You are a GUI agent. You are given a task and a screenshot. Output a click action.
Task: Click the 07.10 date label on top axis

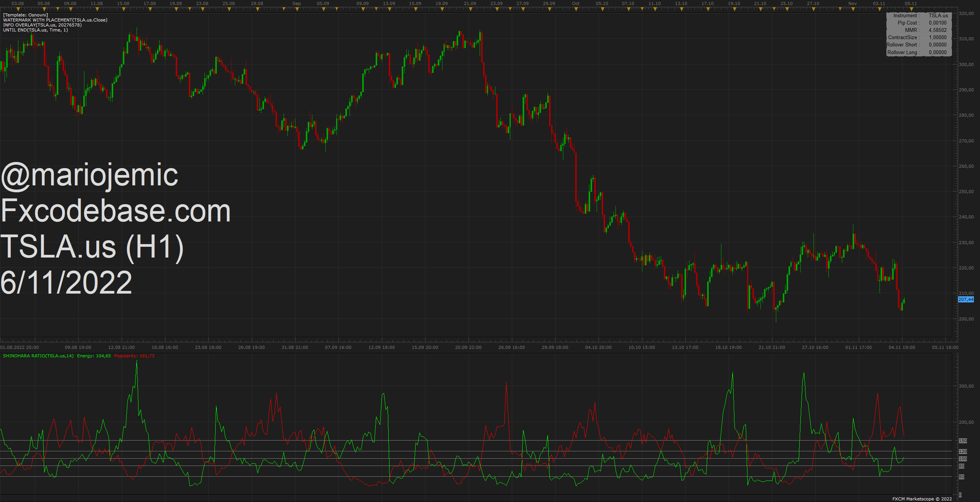628,3
